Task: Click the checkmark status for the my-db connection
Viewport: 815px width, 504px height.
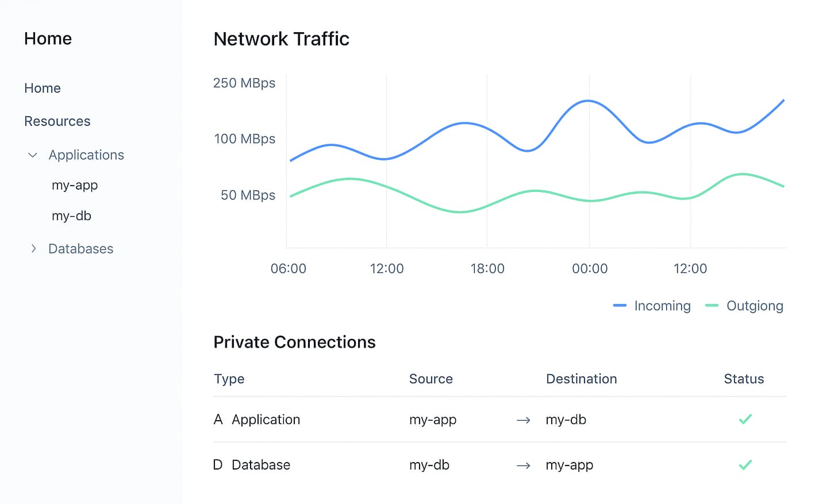Action: 745,465
